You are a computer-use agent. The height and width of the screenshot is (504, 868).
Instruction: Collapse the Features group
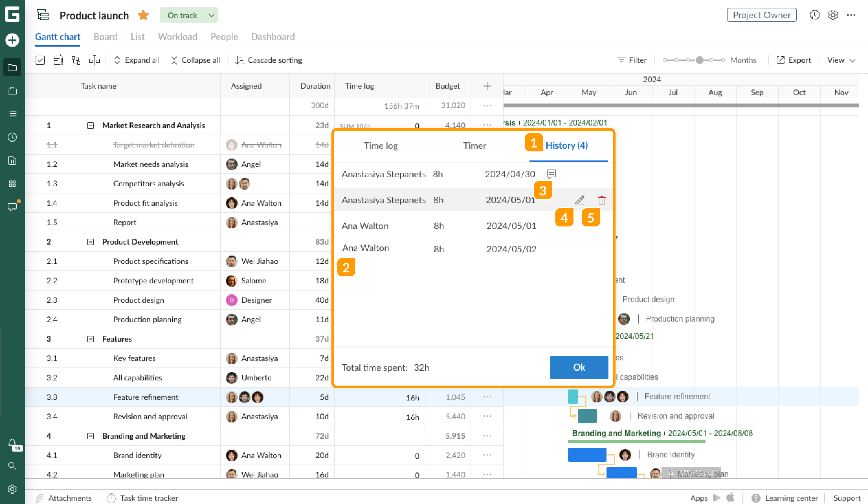pyautogui.click(x=91, y=339)
